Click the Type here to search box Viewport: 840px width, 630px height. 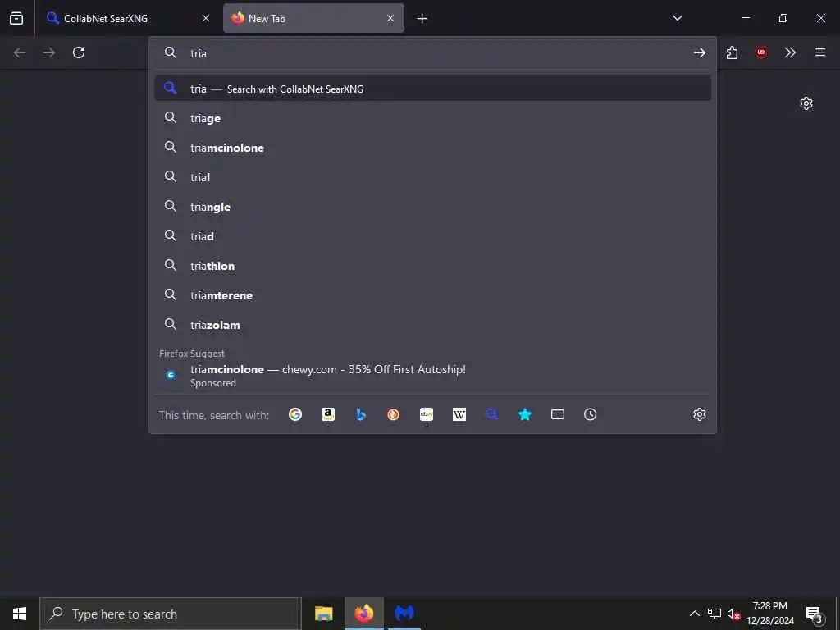tap(171, 614)
